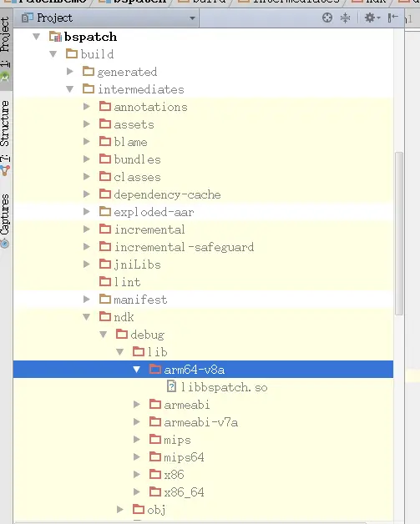The width and height of the screenshot is (420, 524).
Task: Select the assets folder label
Action: pos(134,124)
